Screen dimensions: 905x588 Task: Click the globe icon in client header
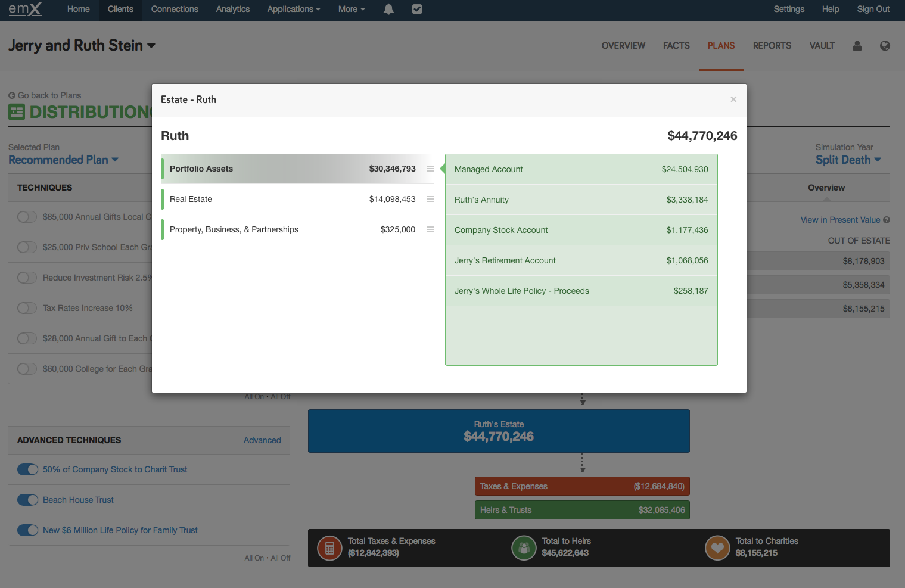point(885,46)
